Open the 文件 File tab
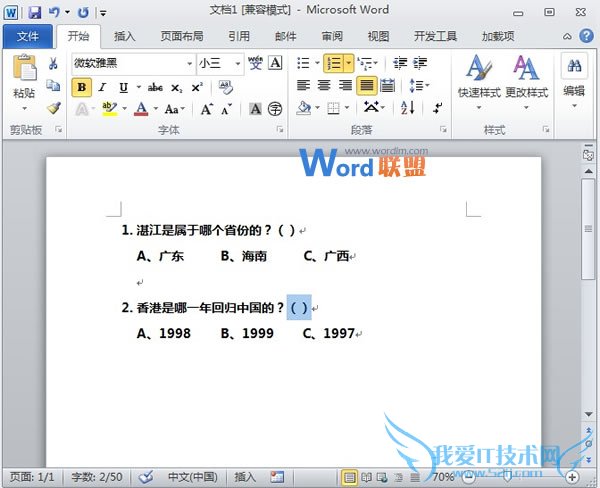The image size is (600, 488). pyautogui.click(x=28, y=36)
